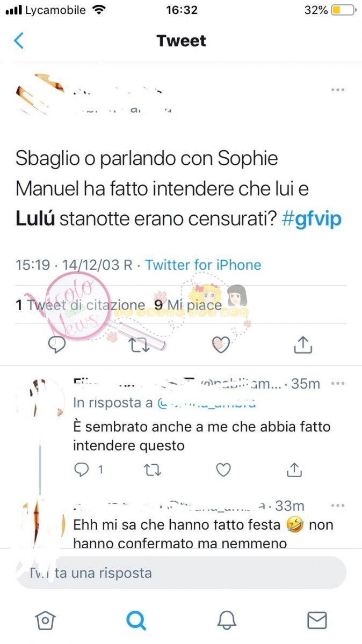Image resolution: width=362 pixels, height=644 pixels.
Task: Like the main tweet with the heart
Action: 220,345
